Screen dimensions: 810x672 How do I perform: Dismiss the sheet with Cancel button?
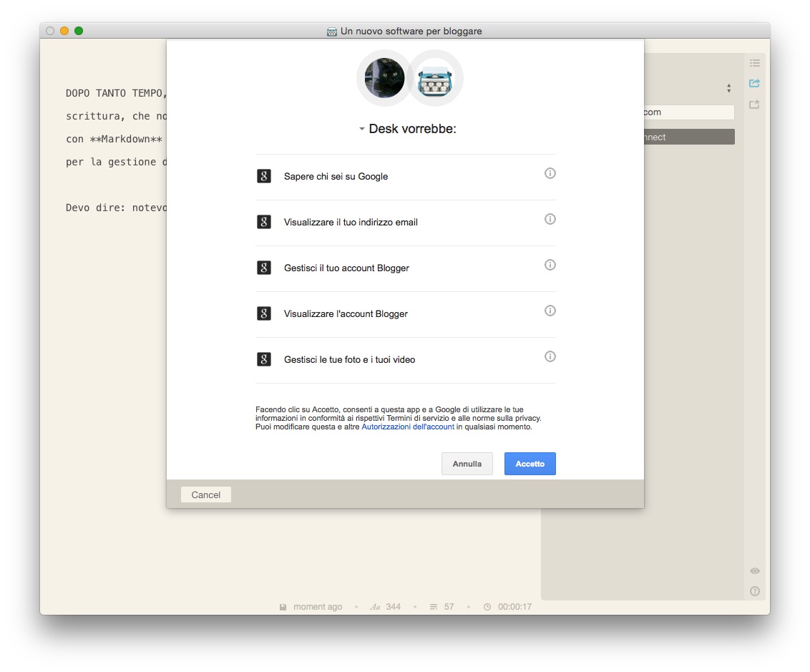(205, 495)
